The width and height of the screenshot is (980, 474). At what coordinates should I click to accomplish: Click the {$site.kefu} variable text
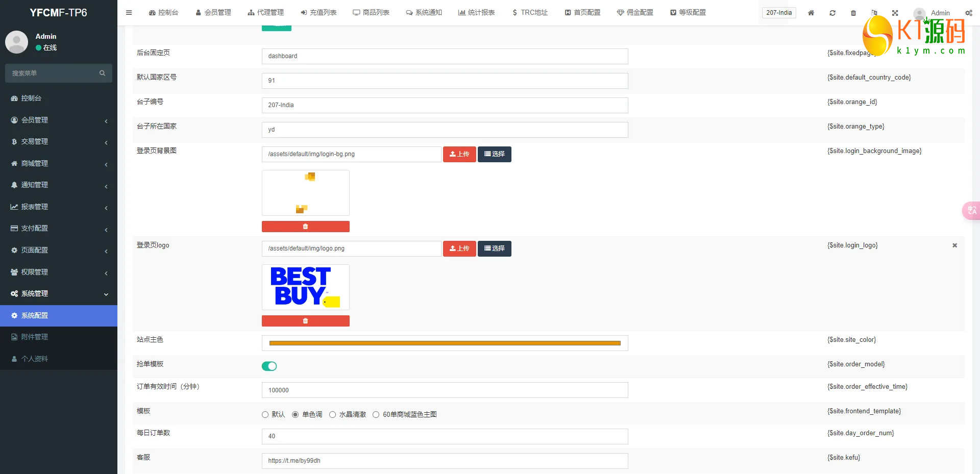click(x=844, y=458)
